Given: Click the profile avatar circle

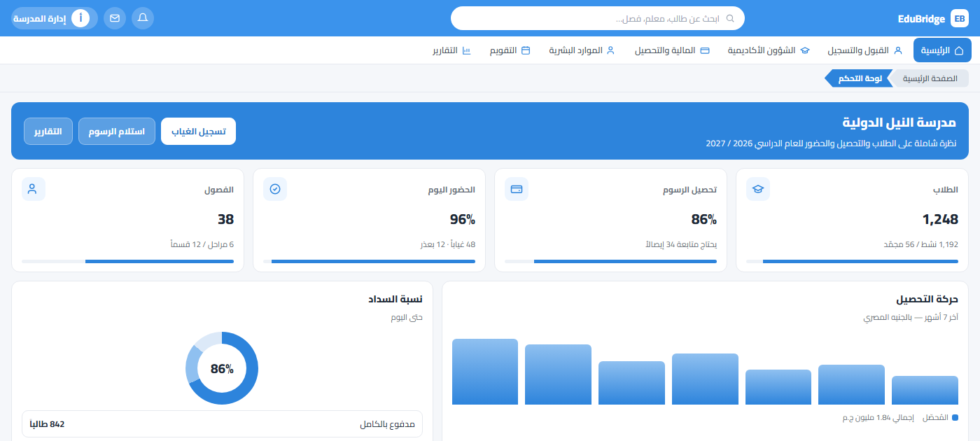Looking at the screenshot, I should [x=80, y=18].
